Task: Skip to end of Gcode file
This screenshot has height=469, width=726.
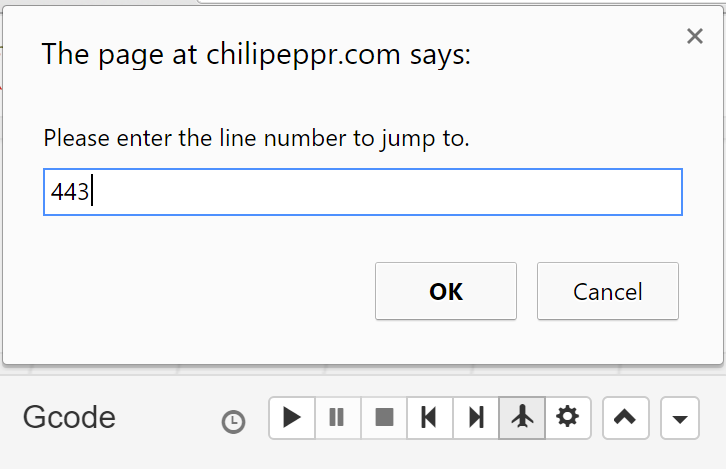Action: (x=476, y=417)
